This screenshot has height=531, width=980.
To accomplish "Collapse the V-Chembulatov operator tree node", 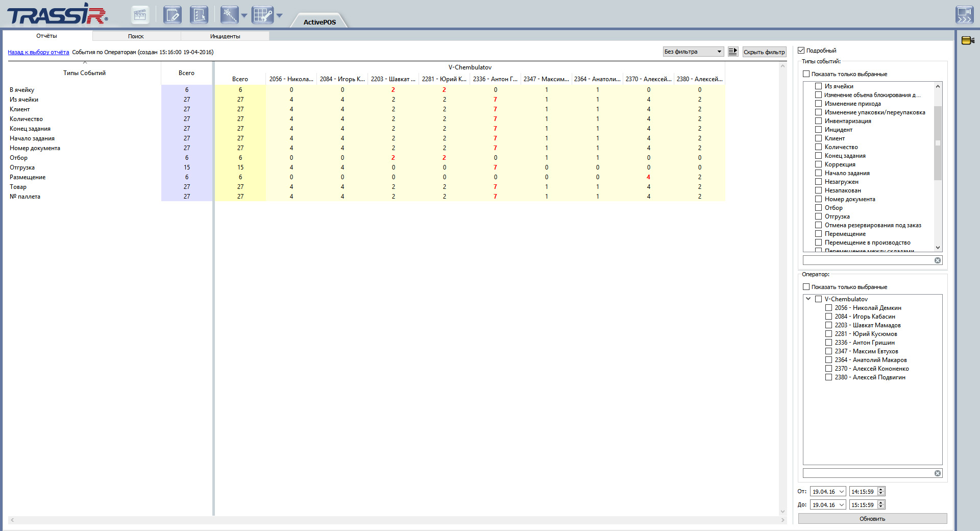I will point(808,299).
